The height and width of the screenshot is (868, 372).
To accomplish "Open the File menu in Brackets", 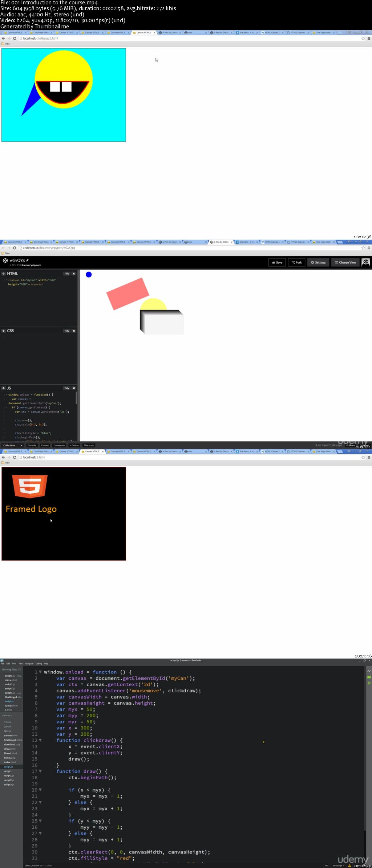I will click(3, 663).
